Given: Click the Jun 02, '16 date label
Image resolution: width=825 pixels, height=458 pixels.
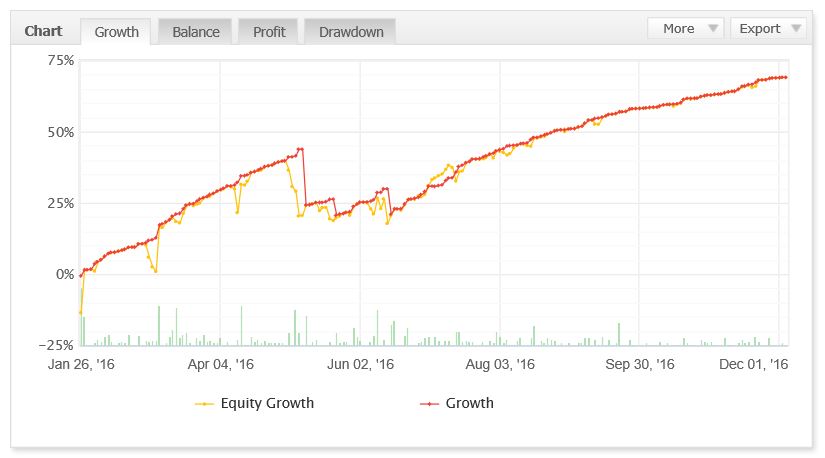Looking at the screenshot, I should point(360,364).
